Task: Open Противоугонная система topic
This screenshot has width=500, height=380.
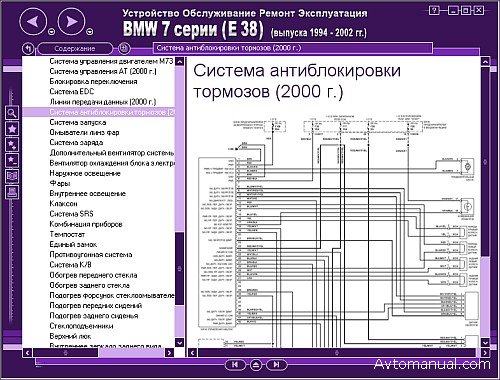Action: pyautogui.click(x=91, y=255)
